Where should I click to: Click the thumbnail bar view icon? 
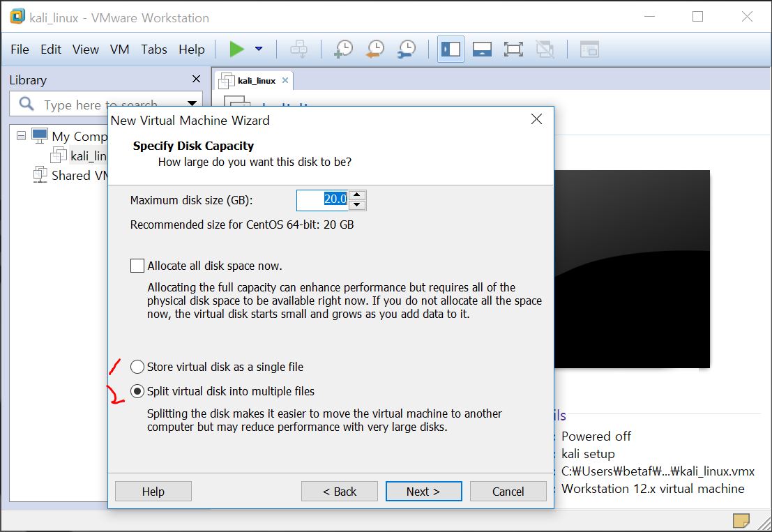tap(482, 50)
